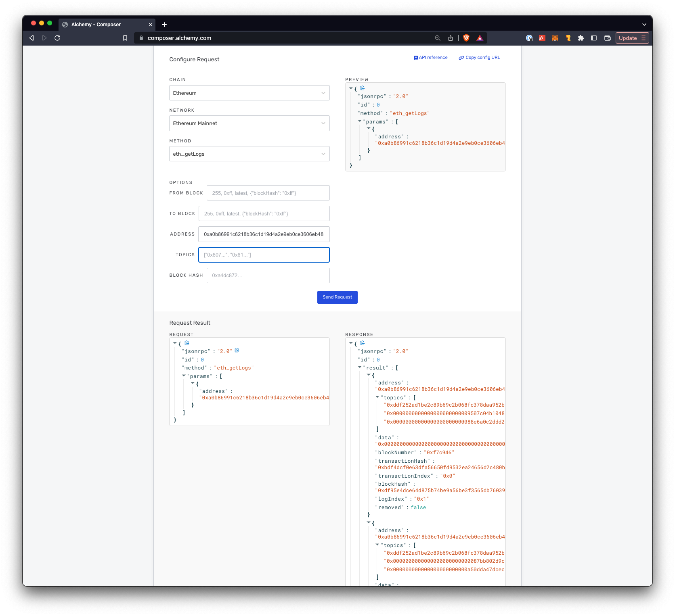Copy the Preview JSON with clipboard icon
This screenshot has height=616, width=675.
pyautogui.click(x=363, y=88)
